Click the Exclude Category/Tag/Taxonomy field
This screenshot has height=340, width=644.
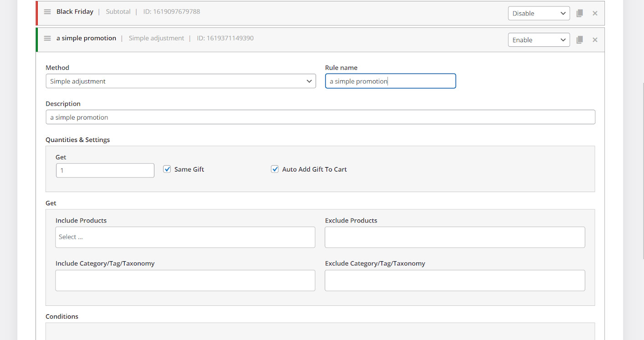coord(454,280)
